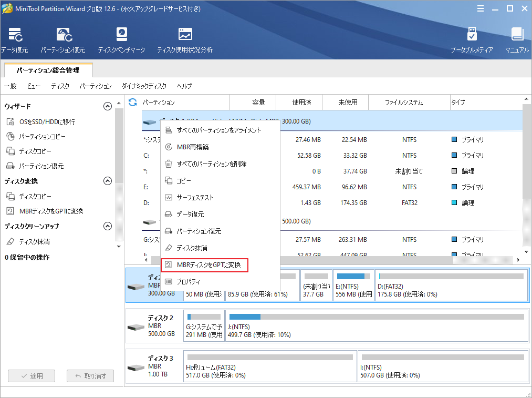Launch パーティション復元 from the top toolbar
This screenshot has width=532, height=398.
63,40
